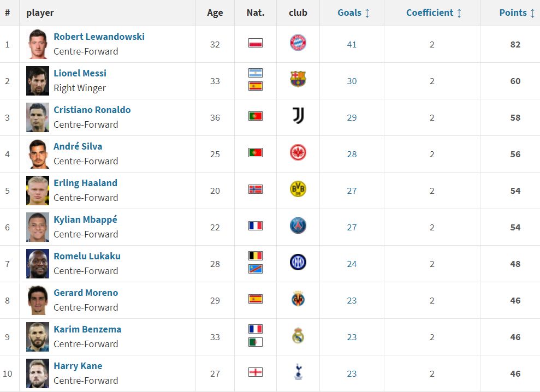Click the Poland flag for Lewandowski
Image resolution: width=540 pixels, height=392 pixels.
256,43
